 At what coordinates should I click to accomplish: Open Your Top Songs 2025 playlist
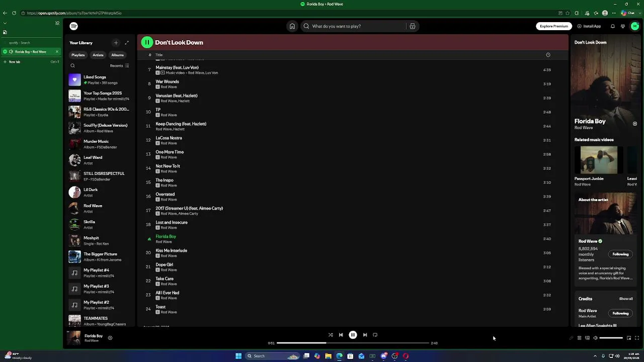click(x=99, y=96)
